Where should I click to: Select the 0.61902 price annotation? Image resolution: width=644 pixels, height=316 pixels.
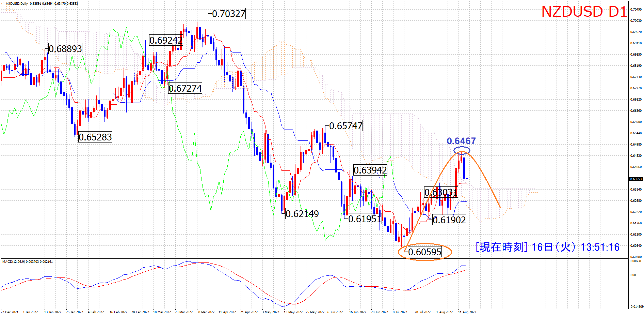(449, 220)
